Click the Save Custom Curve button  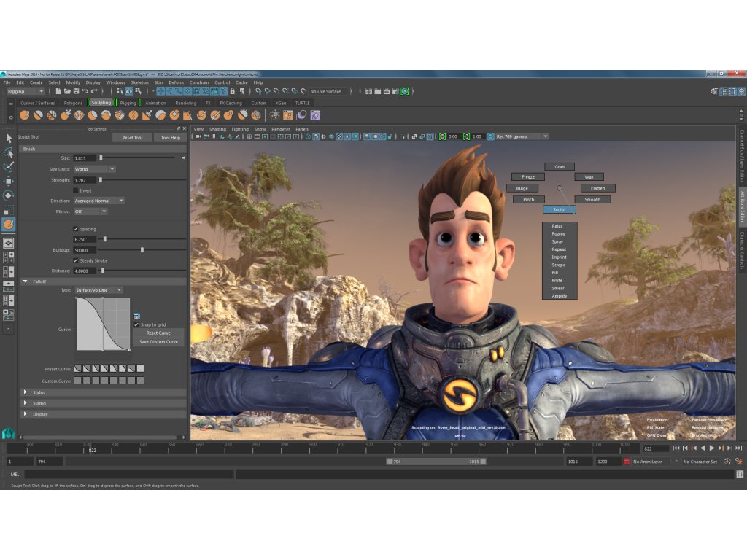[158, 341]
